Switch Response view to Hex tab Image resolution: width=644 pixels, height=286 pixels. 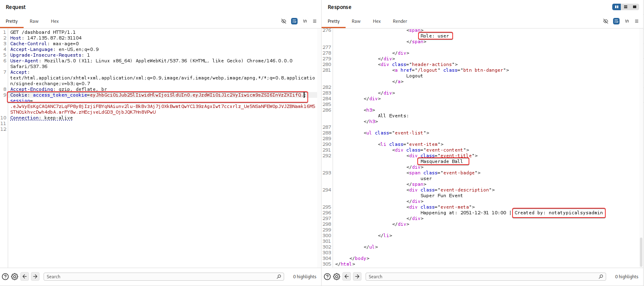(x=377, y=21)
